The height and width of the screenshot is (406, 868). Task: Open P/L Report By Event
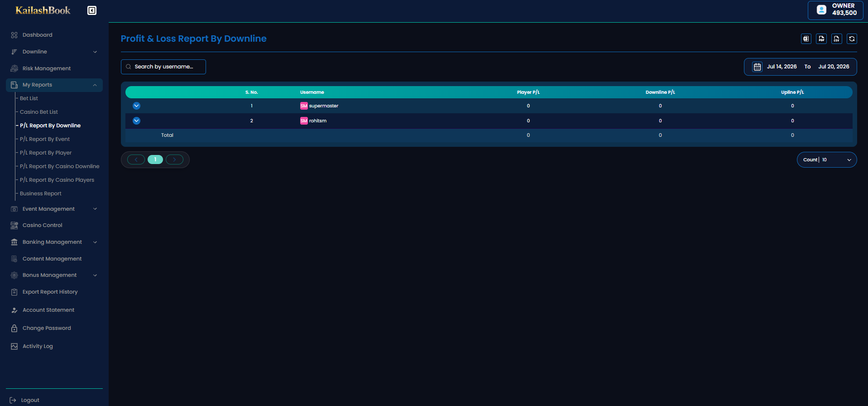tap(45, 139)
